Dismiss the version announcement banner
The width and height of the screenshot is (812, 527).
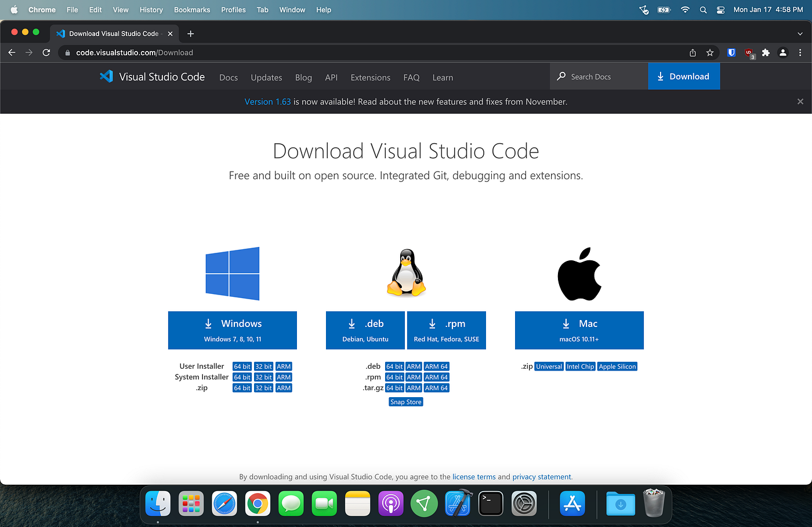point(800,101)
